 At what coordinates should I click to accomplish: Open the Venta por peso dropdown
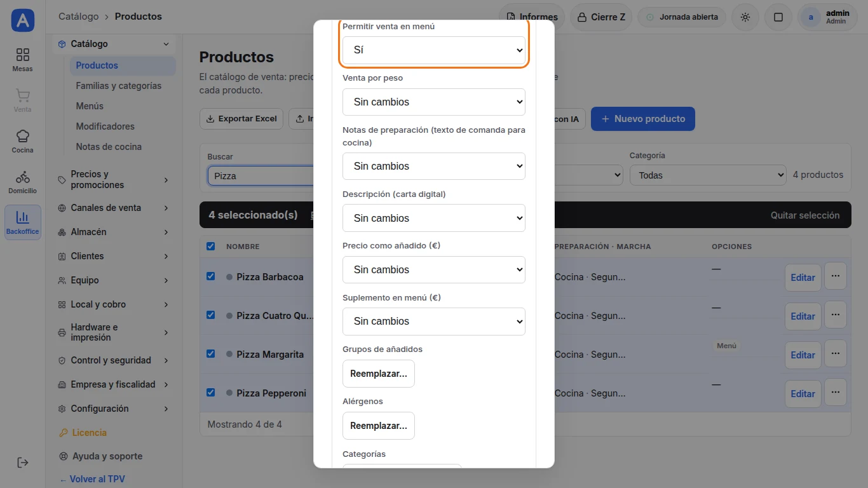[434, 102]
